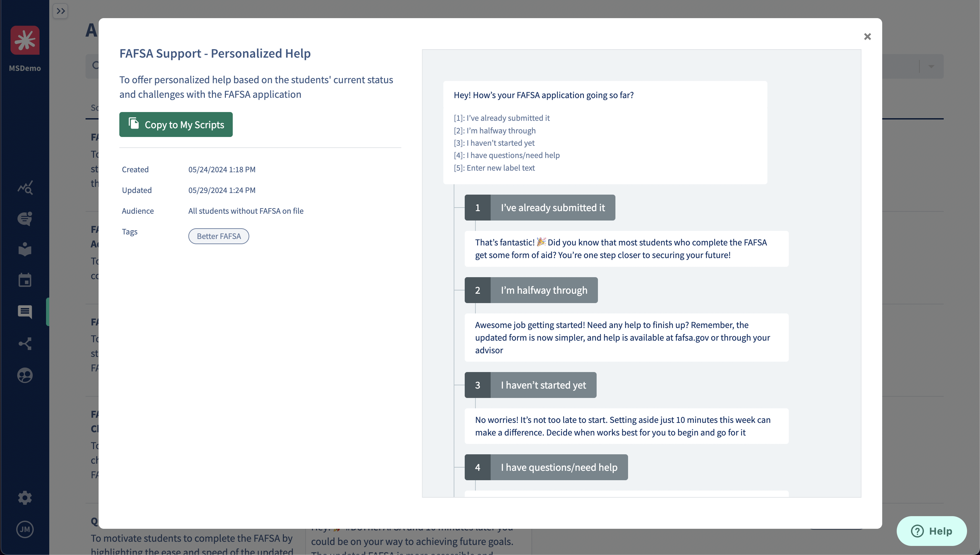This screenshot has width=980, height=555.
Task: Click the Audience value "All students without FAFSA on file"
Action: pyautogui.click(x=246, y=211)
